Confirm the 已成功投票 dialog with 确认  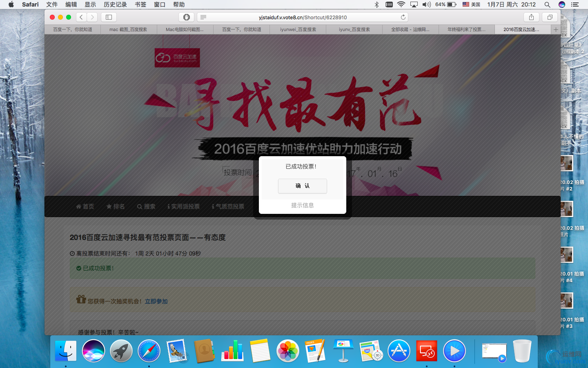pos(302,186)
